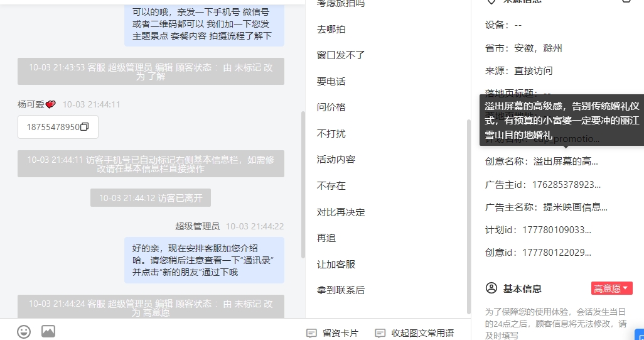Click the red heart next to 杨可爱

[x=50, y=105]
